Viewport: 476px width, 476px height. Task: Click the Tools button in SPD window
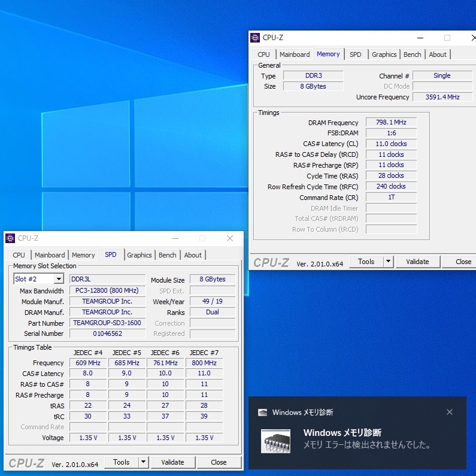(121, 462)
